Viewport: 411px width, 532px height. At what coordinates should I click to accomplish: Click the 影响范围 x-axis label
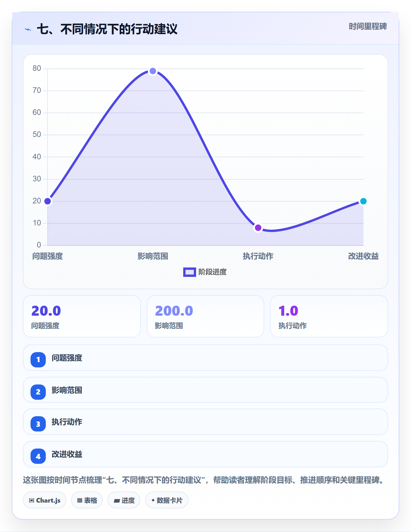(153, 256)
